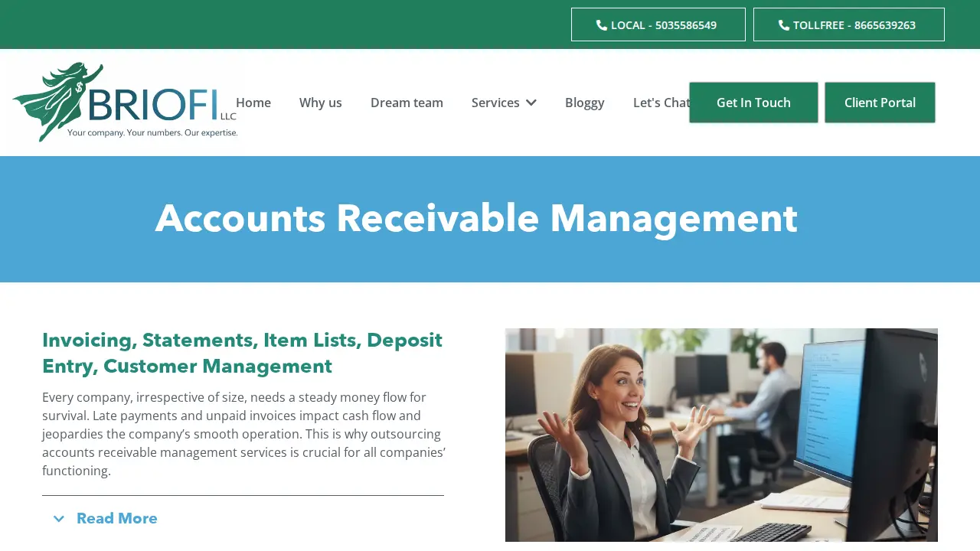Click the phone icon beside TOLLFREE number
Viewport: 980px width, 551px height.
[784, 25]
